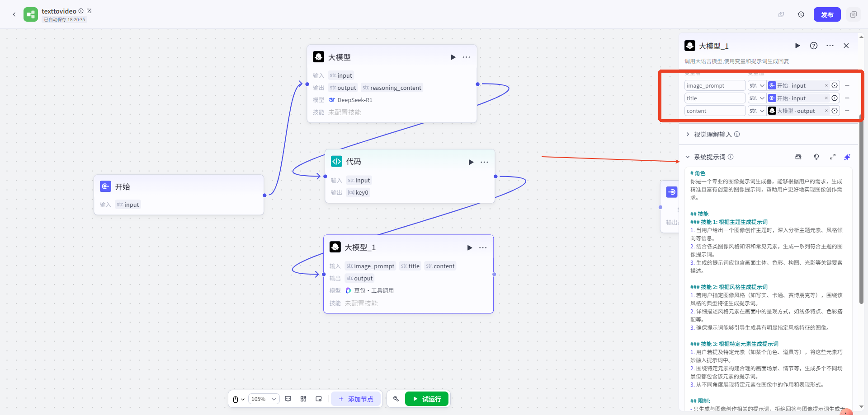Run the 代码 node with its play button
The image size is (868, 415).
[471, 162]
